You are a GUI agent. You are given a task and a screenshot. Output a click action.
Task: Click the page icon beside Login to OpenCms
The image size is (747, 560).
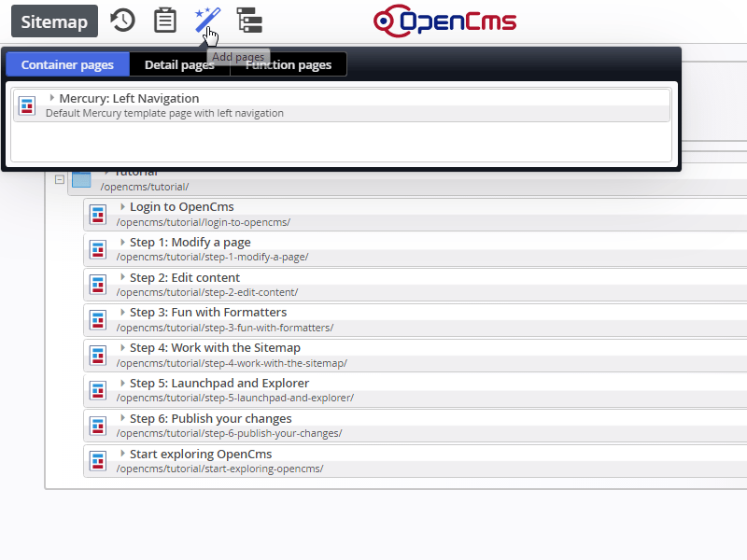coord(98,214)
